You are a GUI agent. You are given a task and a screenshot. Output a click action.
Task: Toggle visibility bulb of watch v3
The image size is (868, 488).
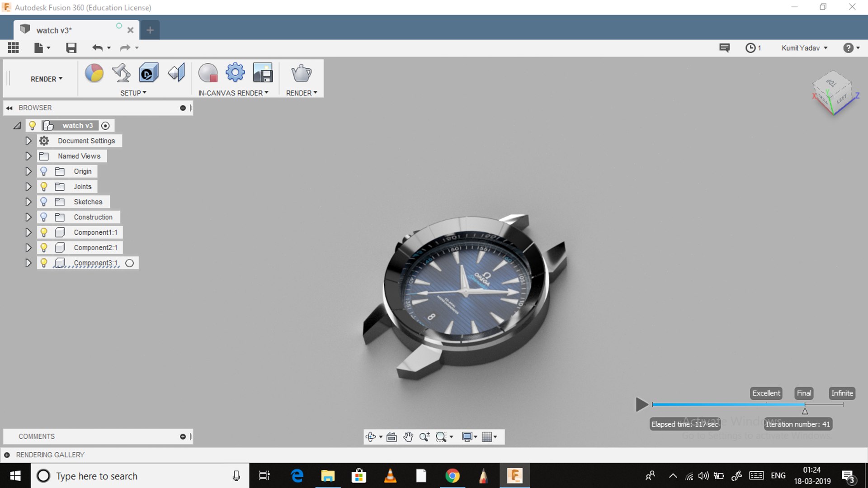tap(32, 125)
